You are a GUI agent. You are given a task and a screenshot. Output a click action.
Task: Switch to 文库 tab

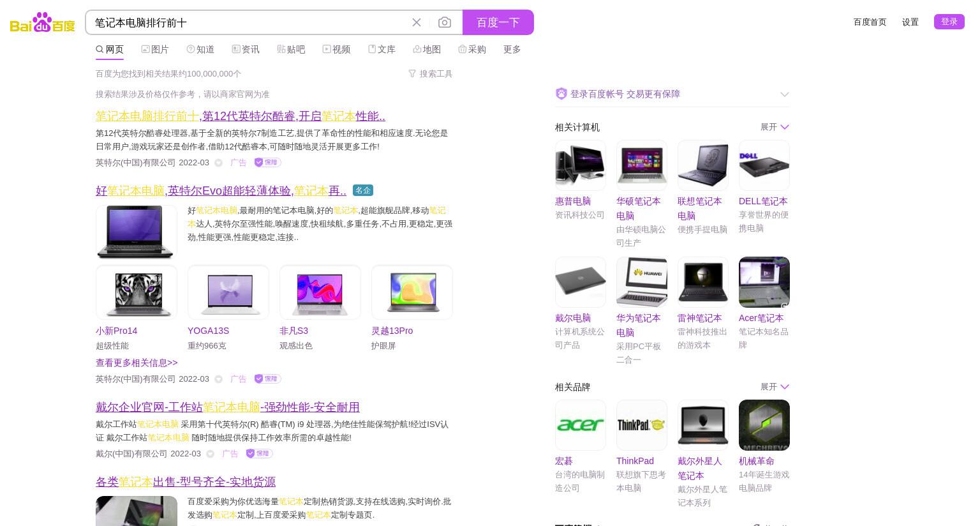[x=382, y=49]
